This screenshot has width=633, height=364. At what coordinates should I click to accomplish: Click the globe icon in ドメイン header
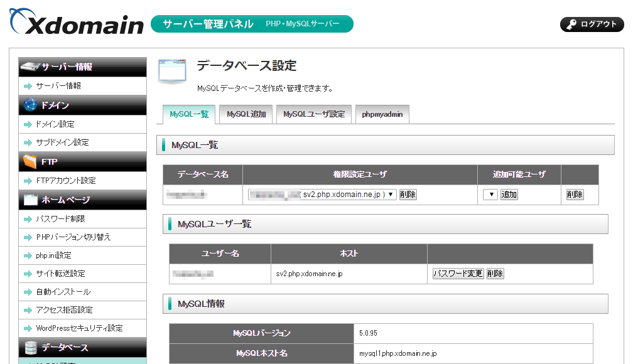click(30, 105)
